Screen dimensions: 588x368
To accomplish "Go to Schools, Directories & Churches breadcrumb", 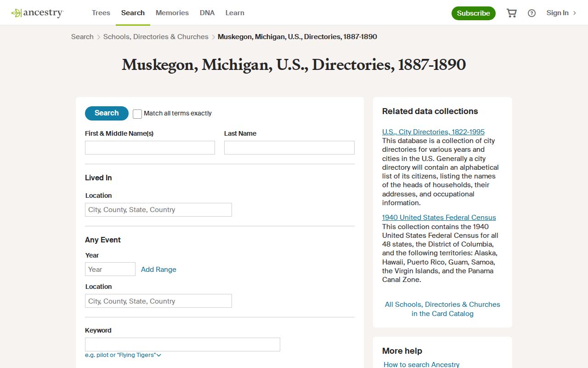I will (156, 37).
